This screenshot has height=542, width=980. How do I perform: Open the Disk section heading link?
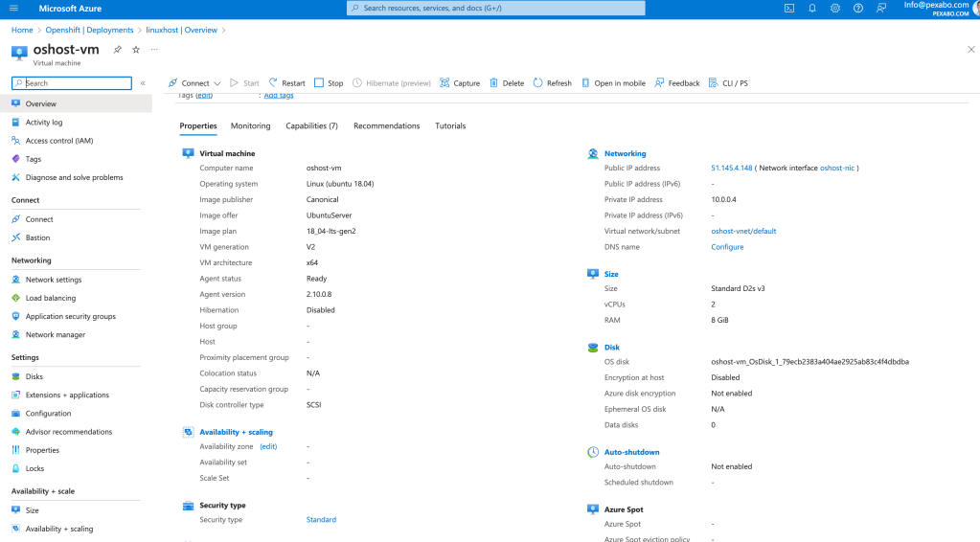[x=611, y=348]
